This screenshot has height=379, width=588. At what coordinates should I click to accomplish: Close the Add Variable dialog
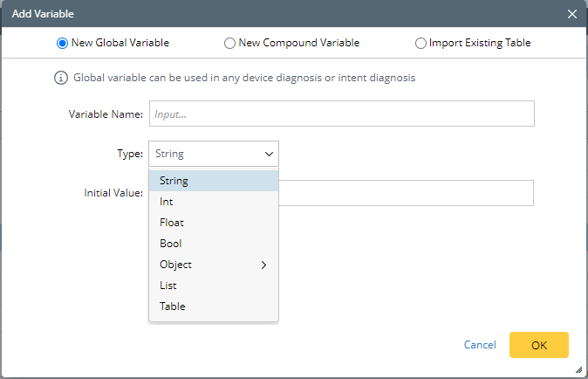tap(572, 14)
